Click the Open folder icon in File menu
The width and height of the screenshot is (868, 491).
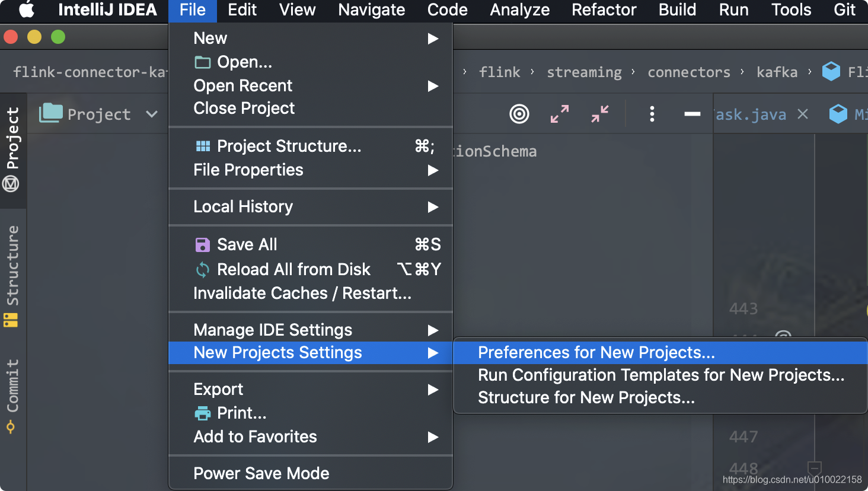click(x=203, y=62)
